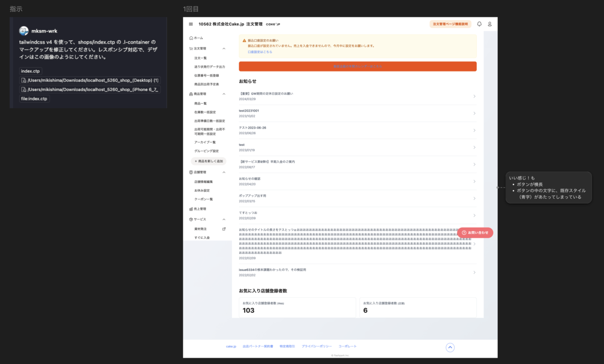Open chevron on test20231001 notice row

tap(474, 114)
